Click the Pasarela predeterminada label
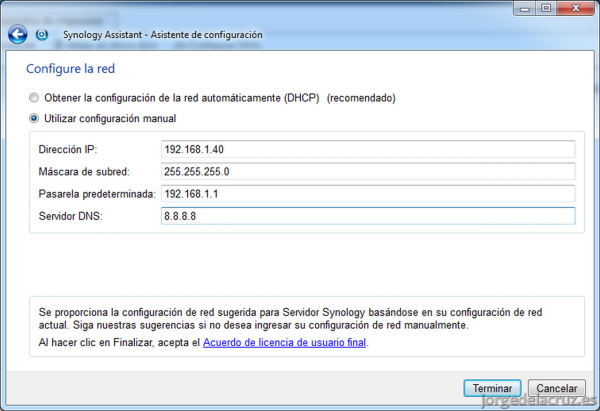The height and width of the screenshot is (411, 600). coord(97,194)
